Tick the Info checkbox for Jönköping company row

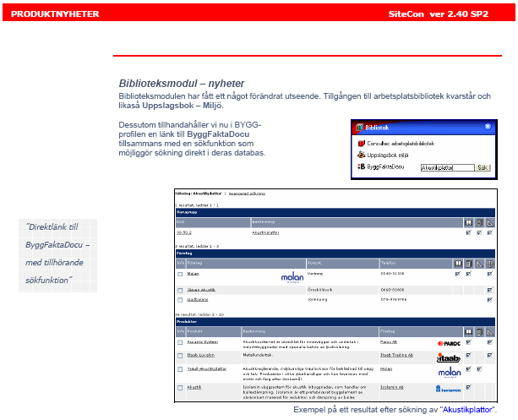[x=180, y=300]
